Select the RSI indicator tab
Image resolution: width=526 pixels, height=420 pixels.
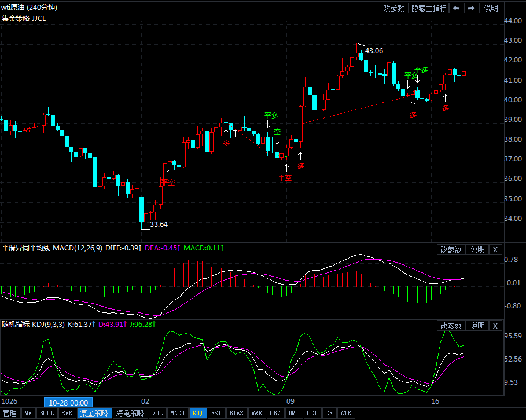point(216,413)
